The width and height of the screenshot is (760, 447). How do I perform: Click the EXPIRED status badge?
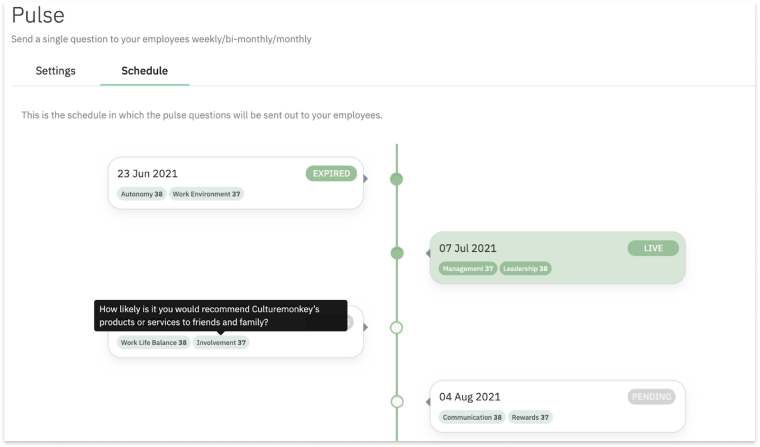[x=331, y=173]
